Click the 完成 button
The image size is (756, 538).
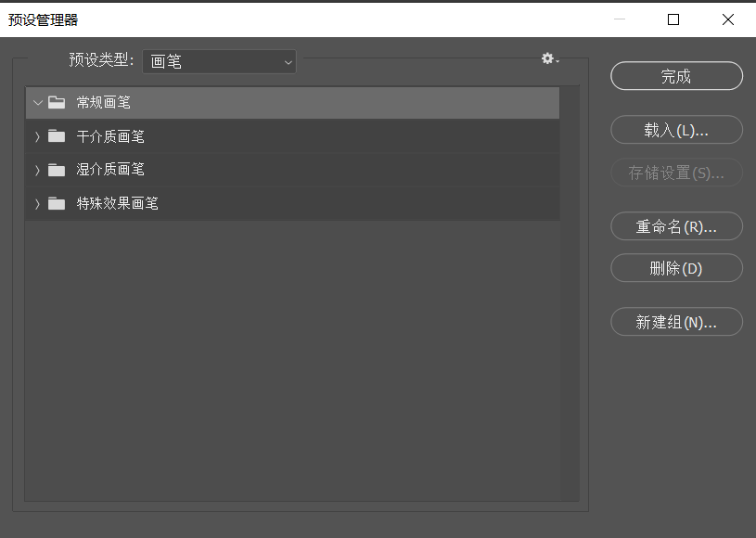click(x=676, y=76)
